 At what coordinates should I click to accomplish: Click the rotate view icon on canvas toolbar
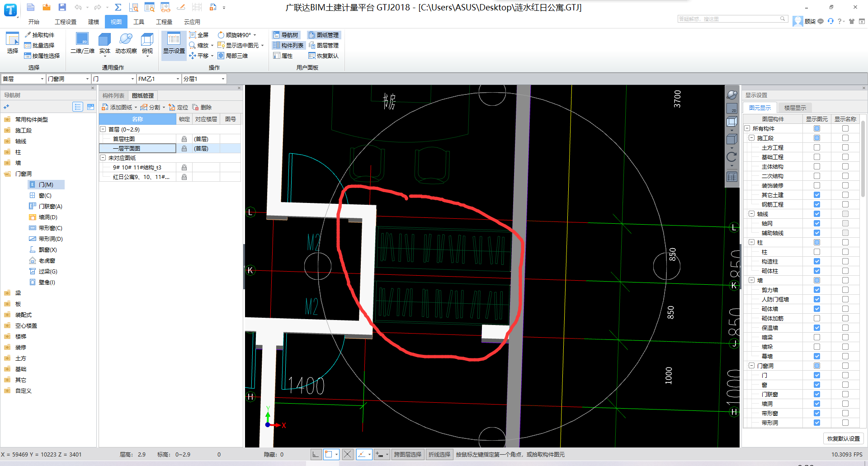point(731,157)
